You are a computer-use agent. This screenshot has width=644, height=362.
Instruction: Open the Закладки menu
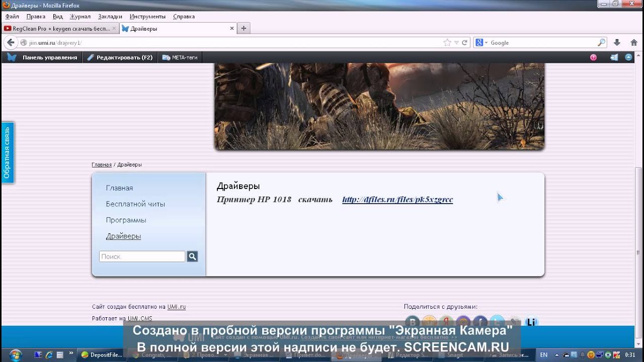tap(110, 17)
